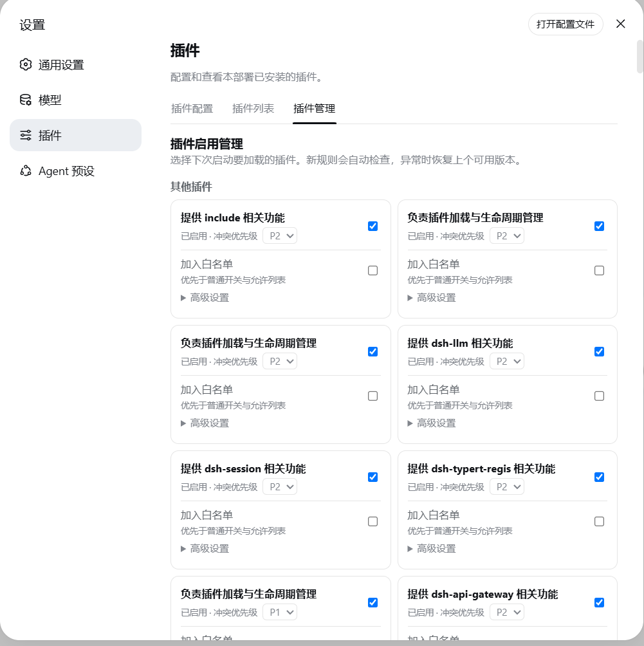The image size is (644, 646).
Task: Select the 插件管理 tab
Action: [315, 109]
